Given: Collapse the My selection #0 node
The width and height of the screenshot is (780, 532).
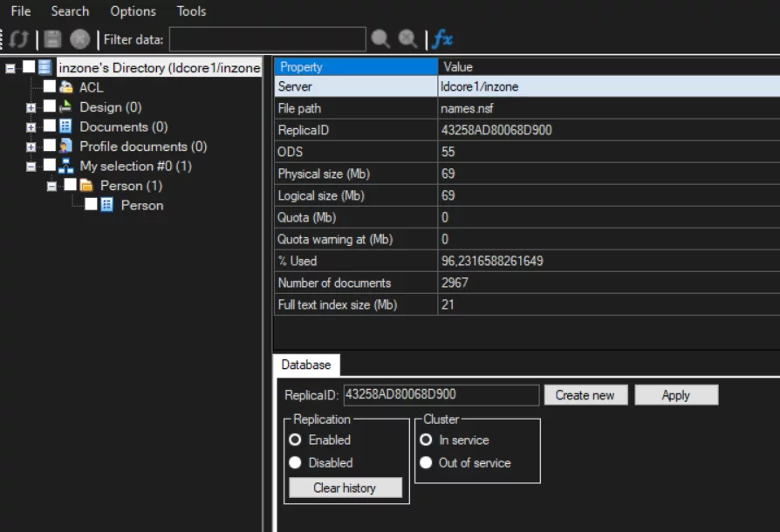Looking at the screenshot, I should point(31,167).
